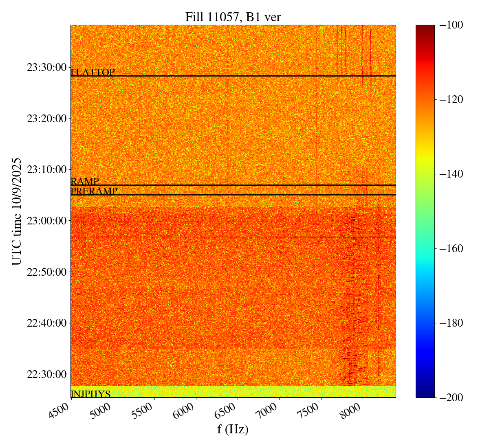Viewport: 489px width, 448px height.
Task: Click the 'UTC time 10/9/2025' y-axis label
Action: tap(16, 211)
